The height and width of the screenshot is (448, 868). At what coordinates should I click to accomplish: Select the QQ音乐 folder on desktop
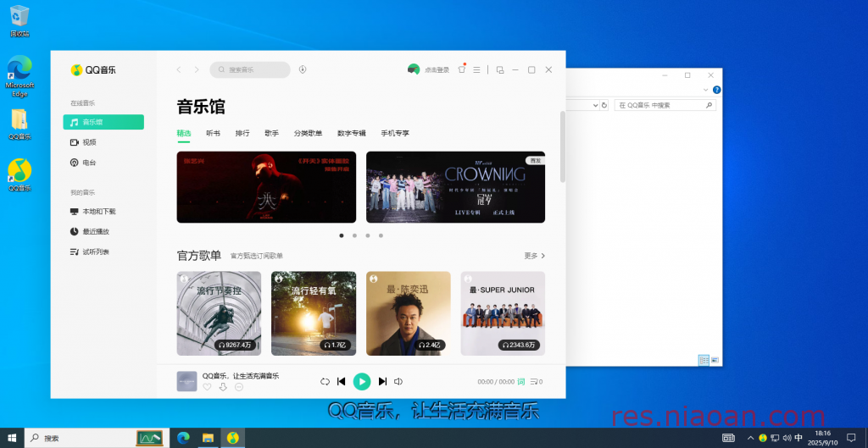click(19, 124)
